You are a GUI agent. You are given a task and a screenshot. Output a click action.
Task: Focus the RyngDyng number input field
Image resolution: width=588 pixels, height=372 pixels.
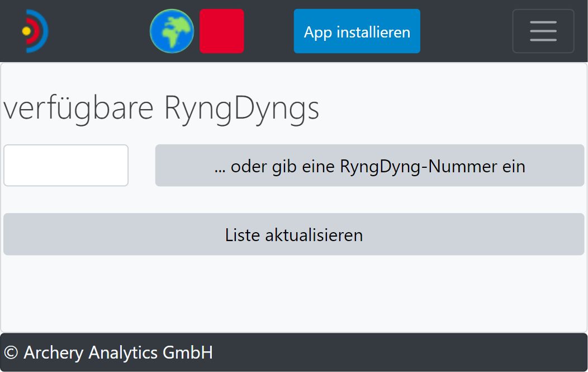[66, 166]
